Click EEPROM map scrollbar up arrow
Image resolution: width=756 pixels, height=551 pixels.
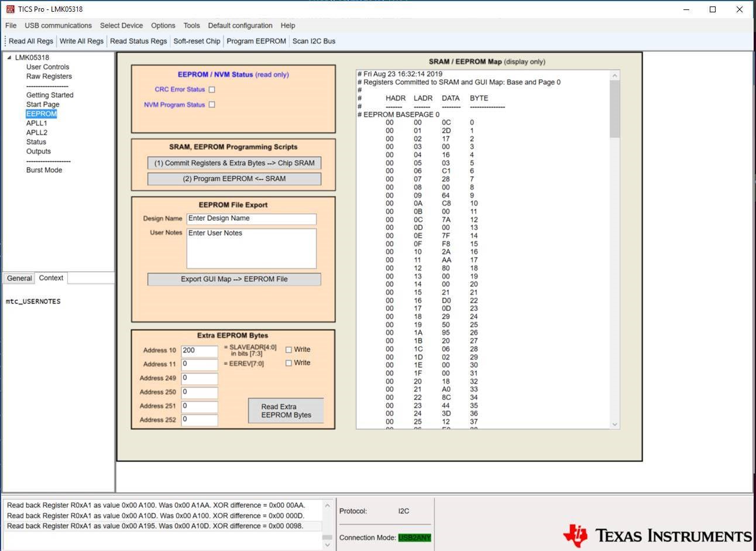coord(614,76)
